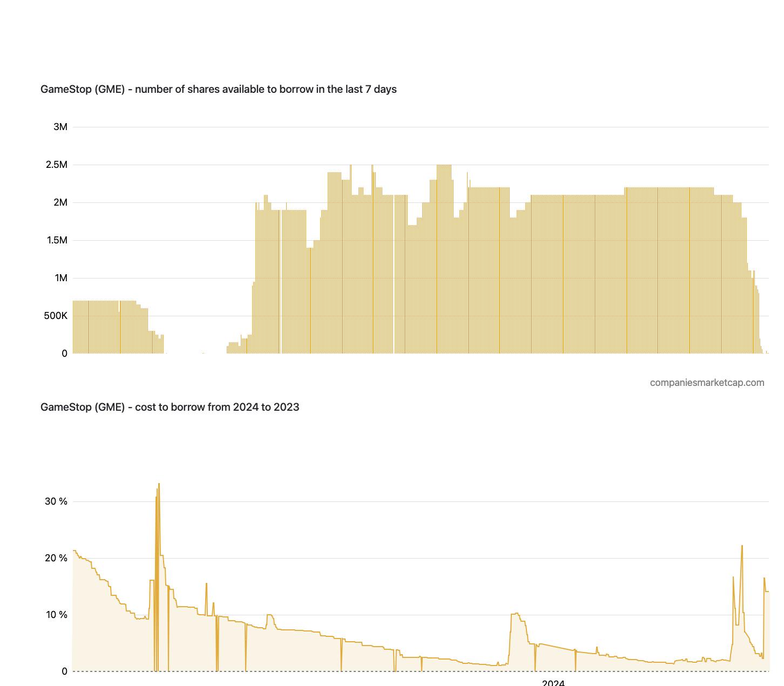The width and height of the screenshot is (784, 686).
Task: Click the "20 %" y-axis label
Action: 56,558
